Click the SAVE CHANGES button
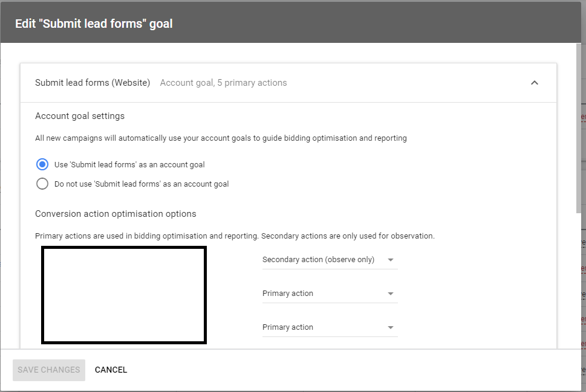586x392 pixels. (x=48, y=370)
